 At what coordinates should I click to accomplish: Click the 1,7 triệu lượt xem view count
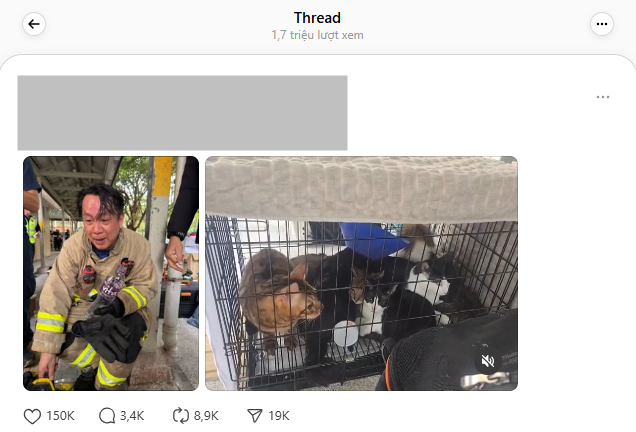[x=317, y=35]
